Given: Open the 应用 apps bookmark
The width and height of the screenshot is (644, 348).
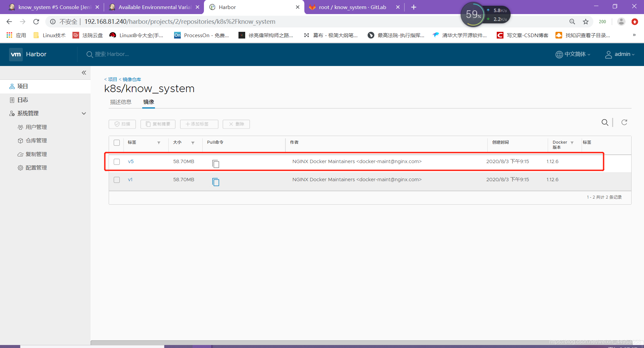Looking at the screenshot, I should [x=16, y=35].
